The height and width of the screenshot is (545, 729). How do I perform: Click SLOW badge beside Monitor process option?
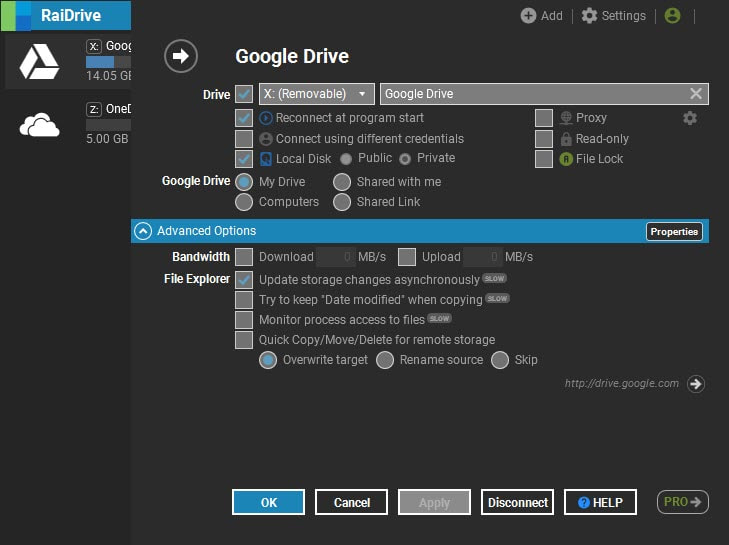click(x=439, y=318)
